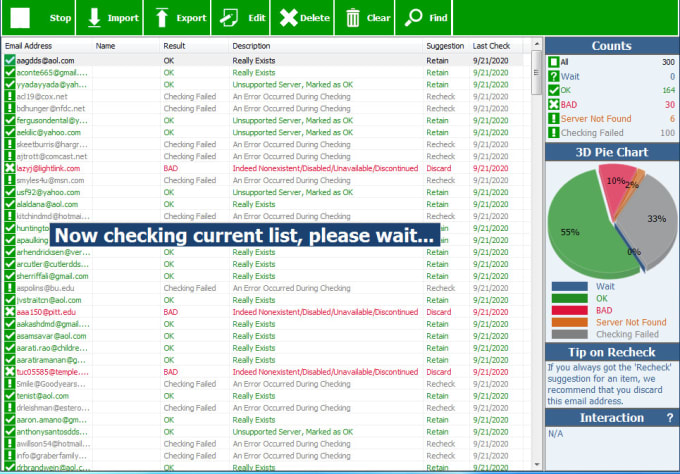Click red X icon beside lazyj@lightlink.com
The width and height of the screenshot is (680, 474).
(x=9, y=169)
